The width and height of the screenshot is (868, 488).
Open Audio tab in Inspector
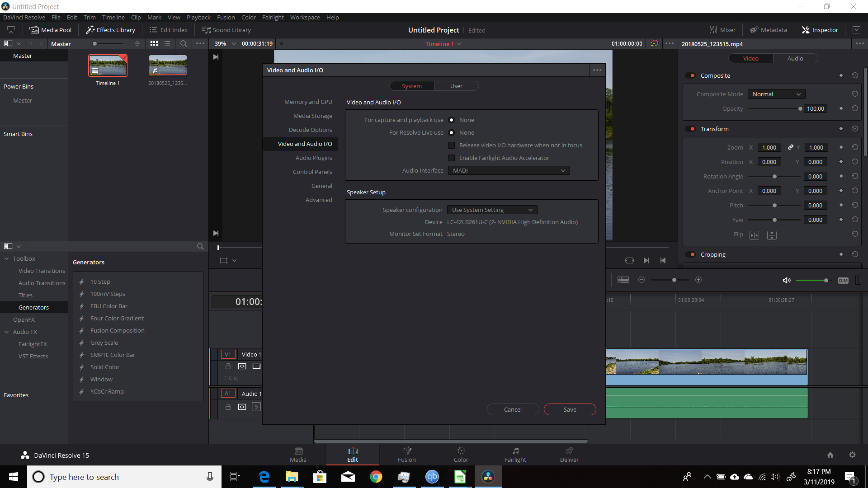tap(795, 58)
